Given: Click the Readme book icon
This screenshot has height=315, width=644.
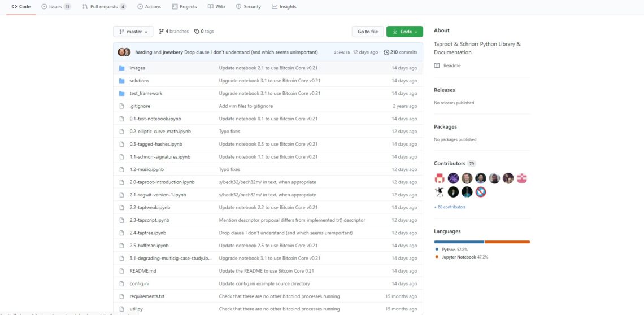Looking at the screenshot, I should [x=437, y=65].
